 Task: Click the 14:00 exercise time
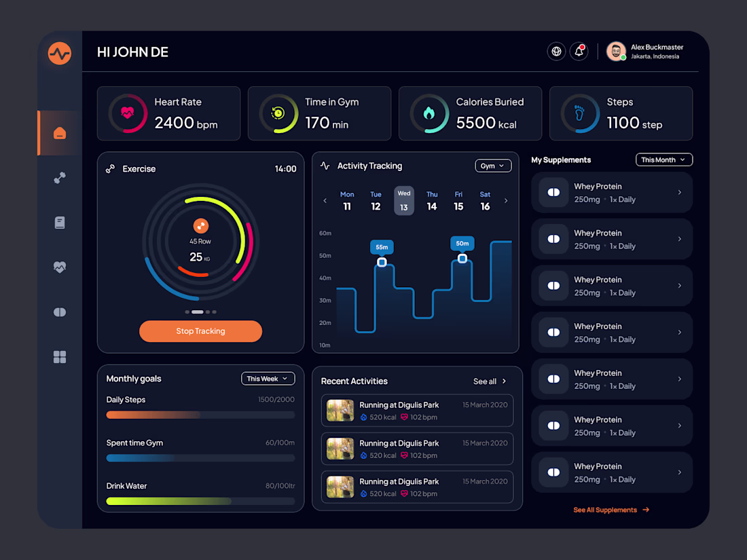[285, 168]
